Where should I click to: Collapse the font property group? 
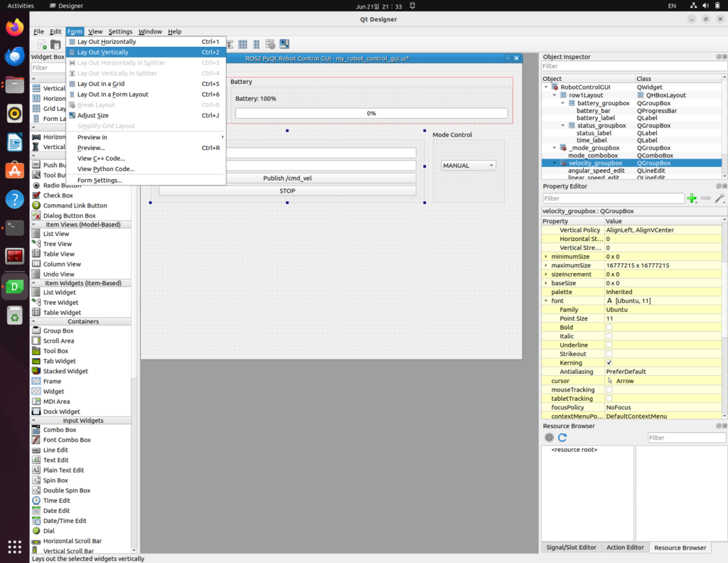[x=546, y=301]
